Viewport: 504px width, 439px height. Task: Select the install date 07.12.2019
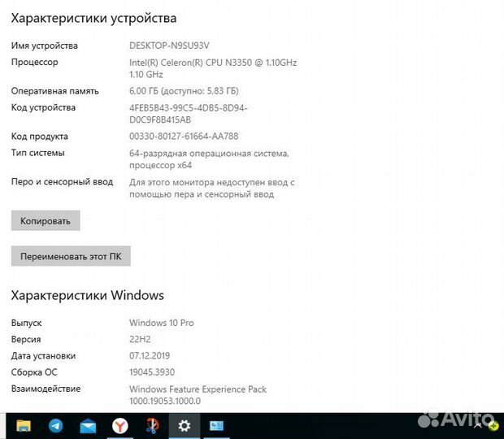150,356
